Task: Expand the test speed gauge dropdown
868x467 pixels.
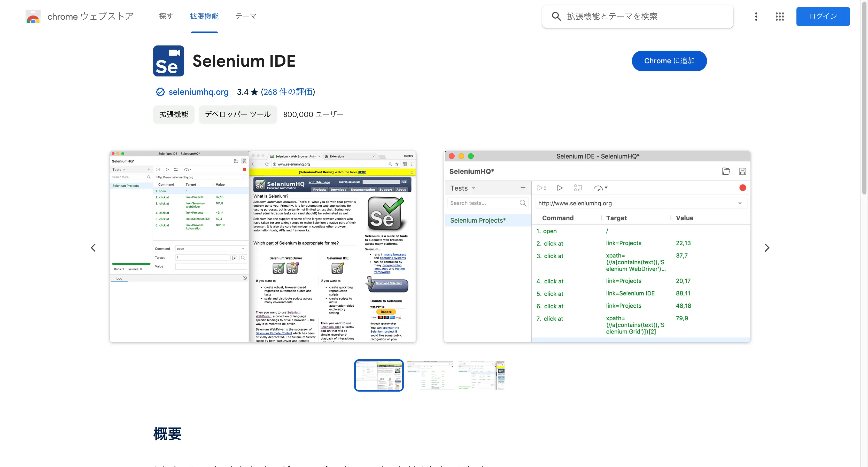Action: [x=606, y=188]
